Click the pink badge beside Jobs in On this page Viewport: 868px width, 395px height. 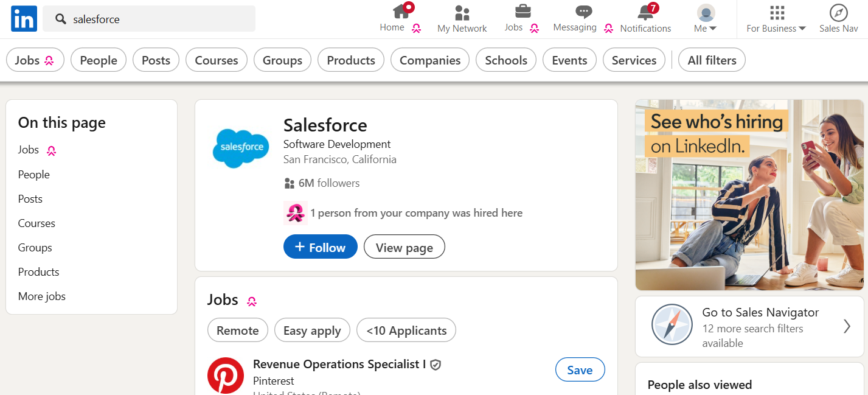click(52, 151)
